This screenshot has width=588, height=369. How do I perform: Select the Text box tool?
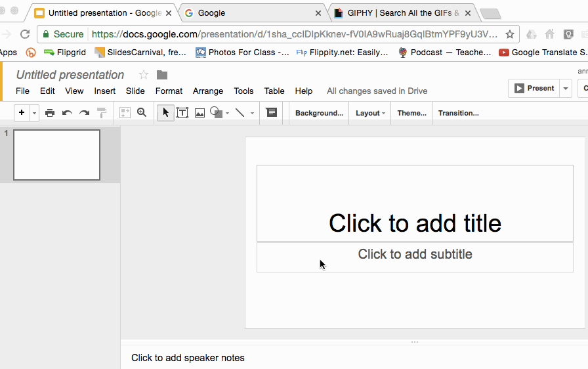[182, 113]
